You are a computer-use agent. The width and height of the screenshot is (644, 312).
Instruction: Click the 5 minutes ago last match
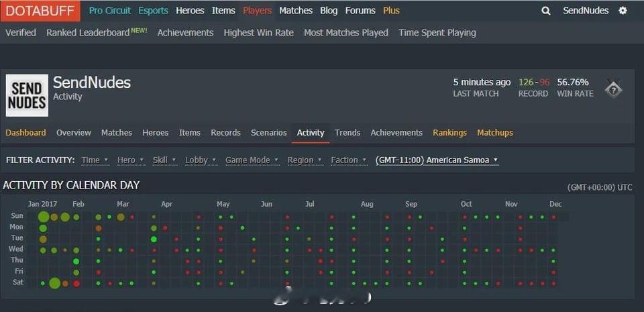pos(482,82)
